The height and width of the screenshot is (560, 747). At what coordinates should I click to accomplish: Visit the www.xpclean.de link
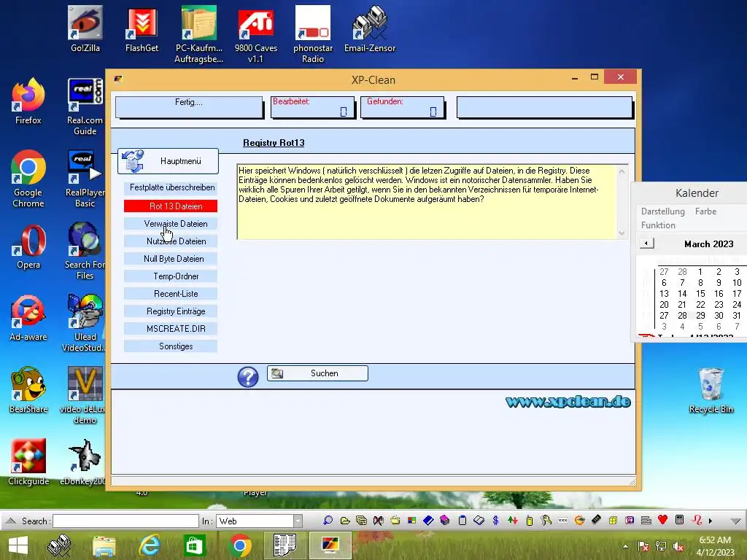[x=568, y=402]
